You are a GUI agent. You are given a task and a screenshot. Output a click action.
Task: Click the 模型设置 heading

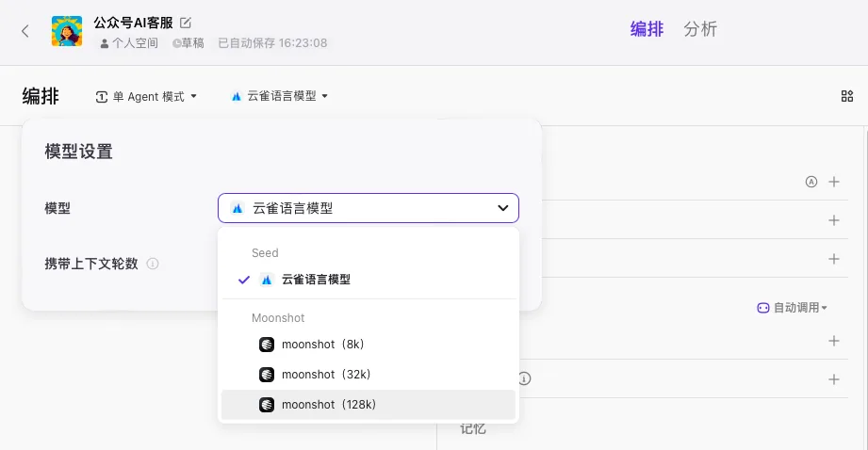click(78, 152)
